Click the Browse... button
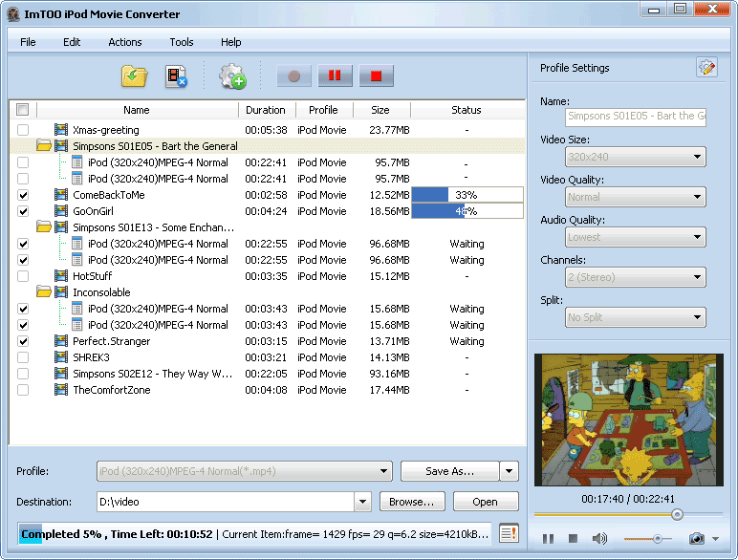 (412, 502)
